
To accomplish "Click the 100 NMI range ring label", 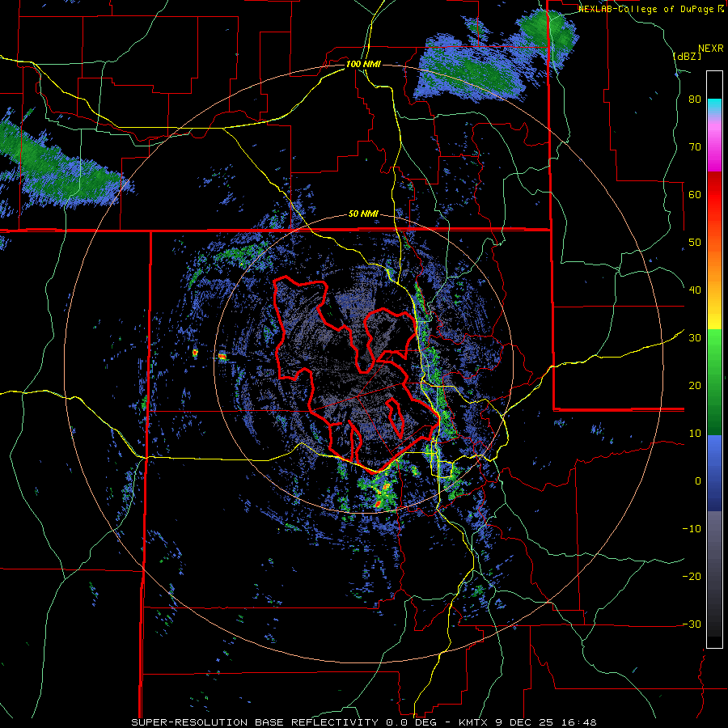I will [363, 64].
